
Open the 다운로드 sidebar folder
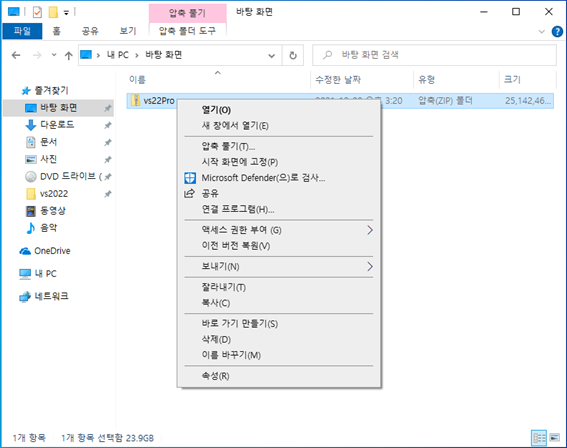tap(57, 125)
